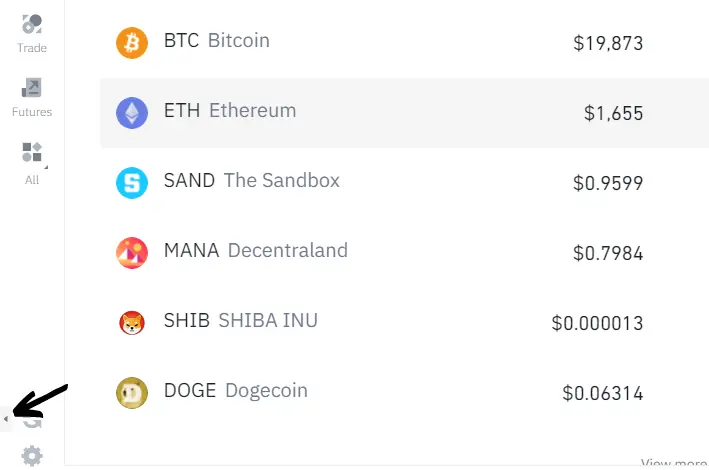Click the refresh icon in sidebar
Screen dimensions: 709x470
coord(33,423)
